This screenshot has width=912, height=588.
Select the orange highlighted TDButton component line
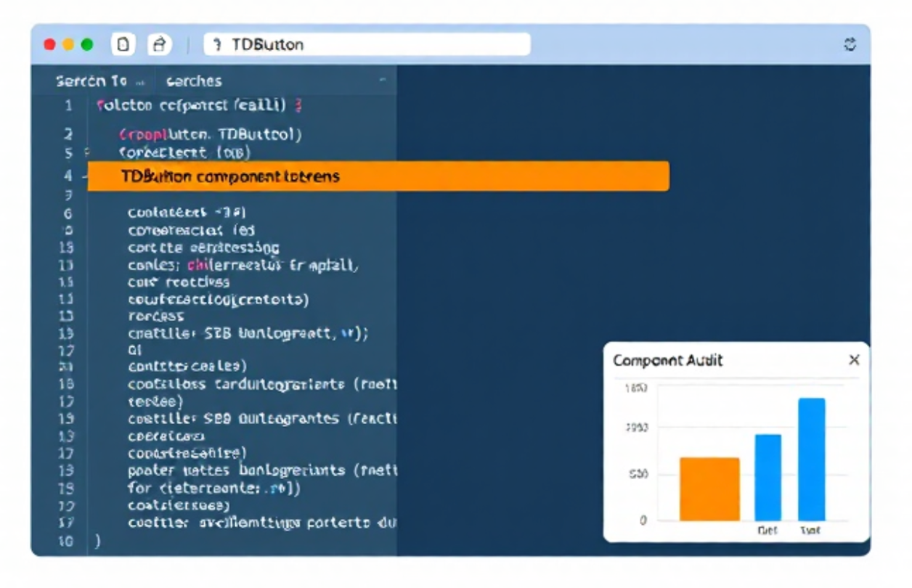(x=378, y=176)
